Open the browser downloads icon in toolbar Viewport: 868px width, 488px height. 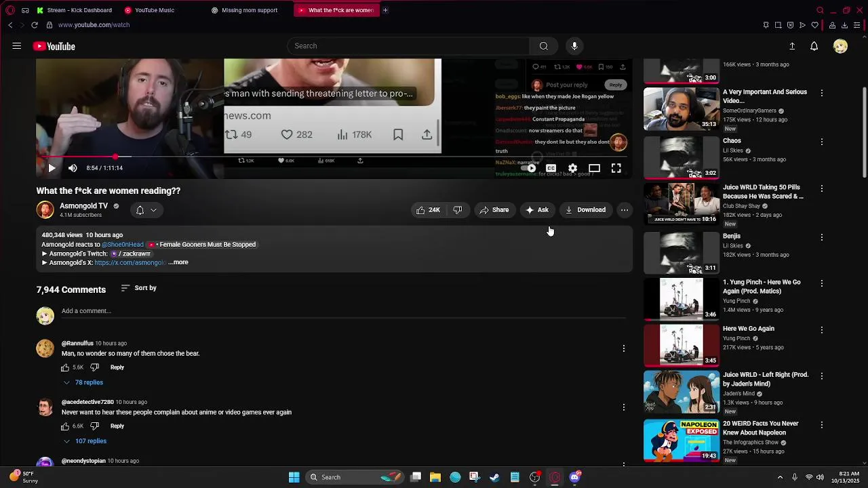coord(844,25)
